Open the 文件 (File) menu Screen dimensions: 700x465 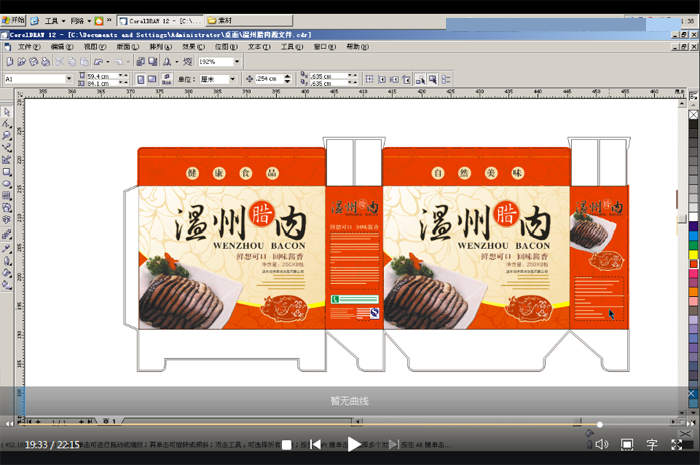(28, 46)
